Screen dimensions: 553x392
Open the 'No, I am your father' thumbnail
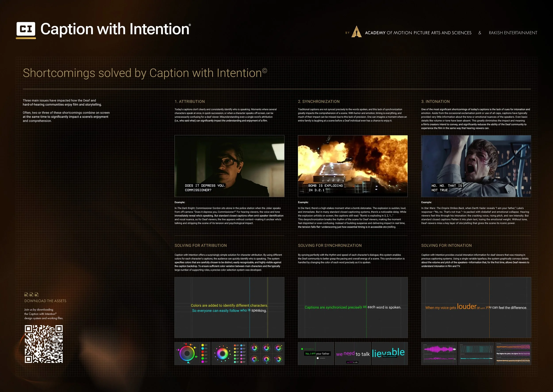(x=316, y=353)
